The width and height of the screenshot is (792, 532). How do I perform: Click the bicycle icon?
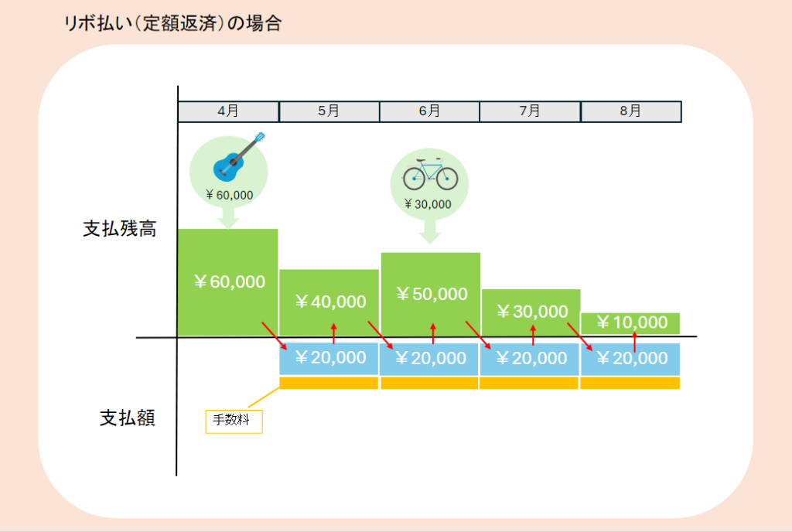coord(429,176)
